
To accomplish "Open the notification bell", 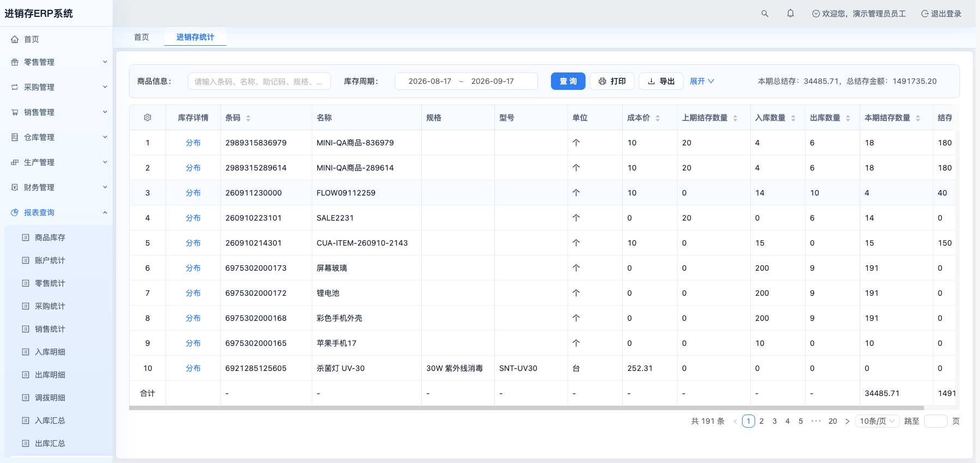I will tap(791, 14).
